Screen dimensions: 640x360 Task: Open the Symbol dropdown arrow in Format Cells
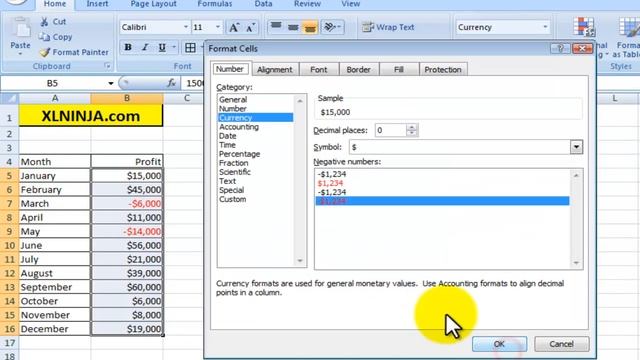[x=576, y=147]
